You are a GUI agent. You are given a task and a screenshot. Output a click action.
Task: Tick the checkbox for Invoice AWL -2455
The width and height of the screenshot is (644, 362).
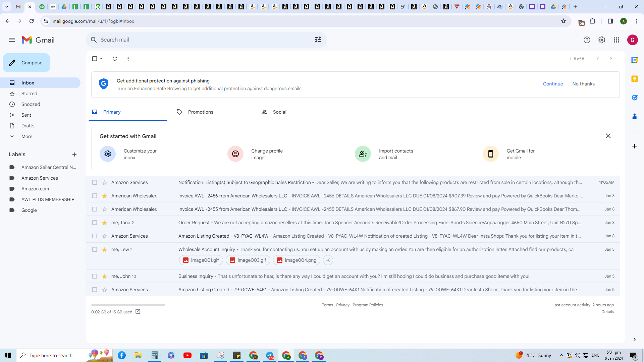pos(95,209)
